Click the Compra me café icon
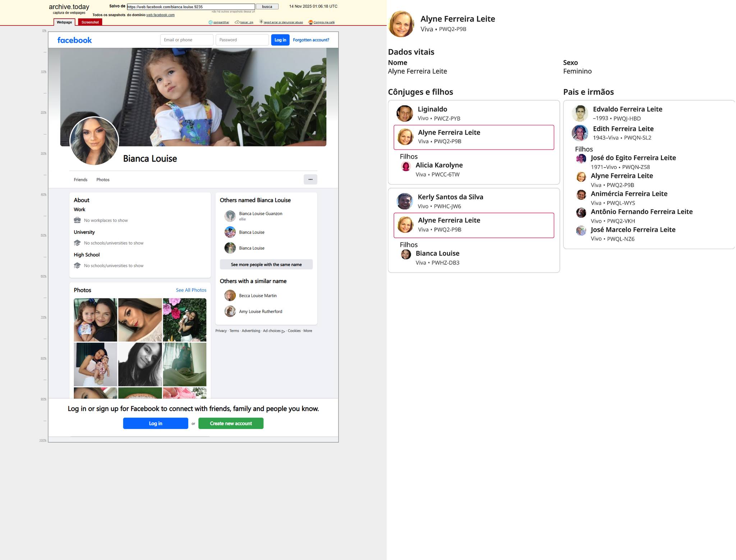Image resolution: width=736 pixels, height=560 pixels. pos(310,22)
